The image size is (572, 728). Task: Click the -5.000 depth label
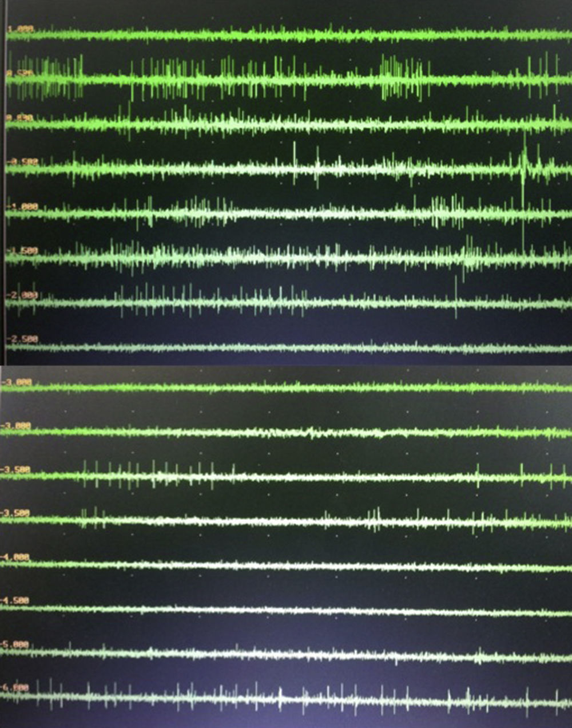(x=17, y=644)
